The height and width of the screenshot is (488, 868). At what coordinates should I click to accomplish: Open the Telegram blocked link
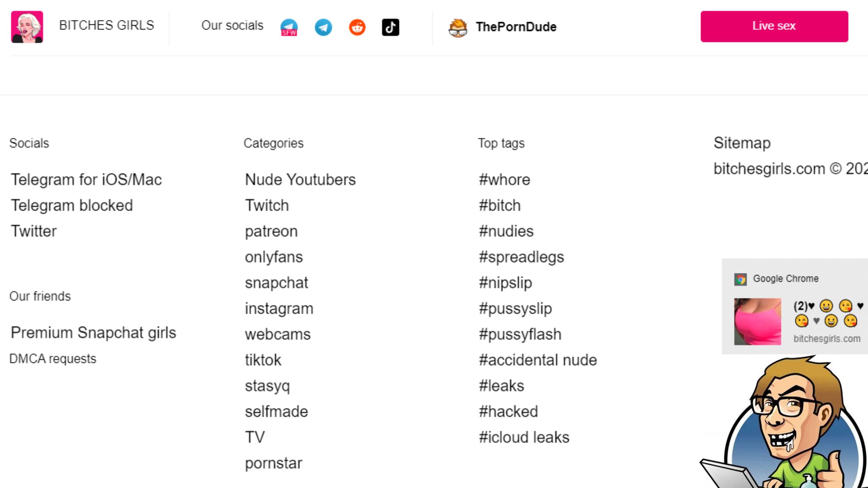72,205
